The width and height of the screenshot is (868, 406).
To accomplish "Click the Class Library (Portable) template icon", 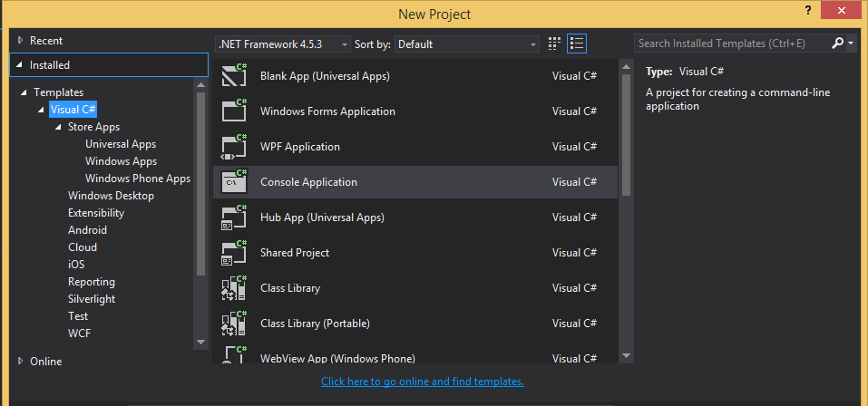I will [234, 323].
